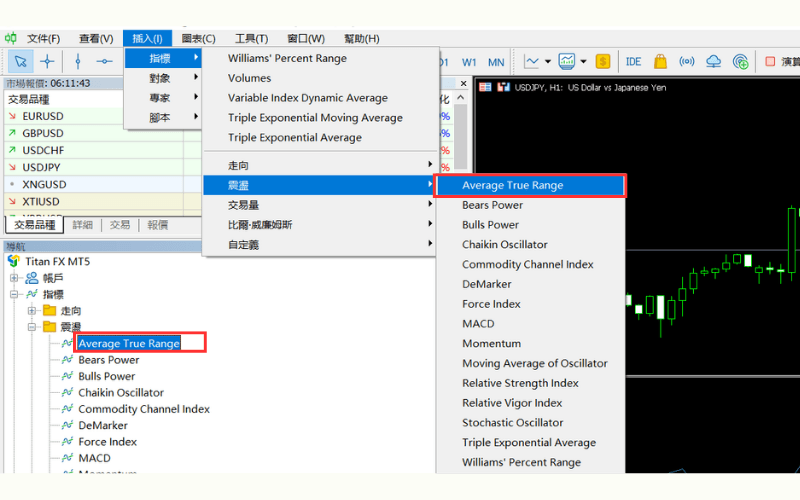Select the arrow cursor tool
800x500 pixels.
[x=18, y=61]
